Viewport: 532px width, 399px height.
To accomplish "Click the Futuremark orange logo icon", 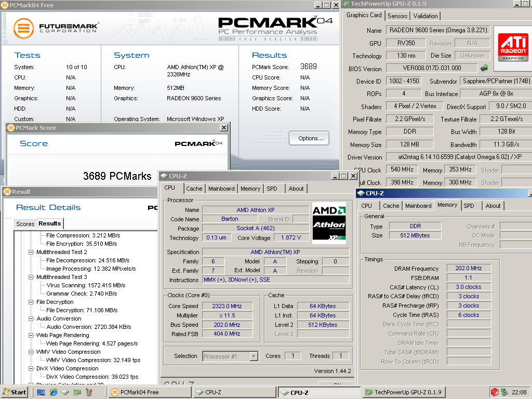I will tap(24, 28).
